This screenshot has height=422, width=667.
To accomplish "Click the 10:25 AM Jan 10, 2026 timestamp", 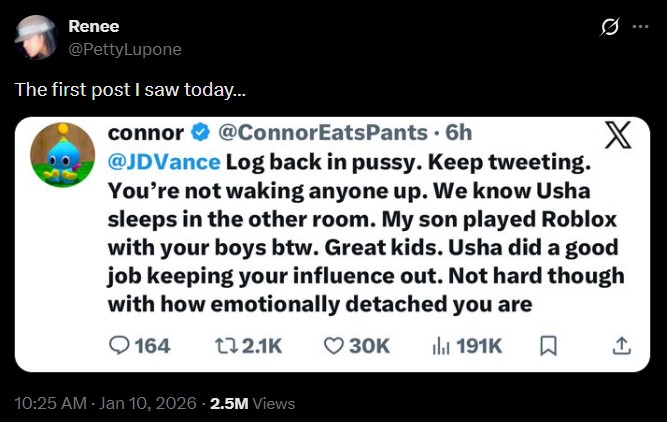I will pos(104,403).
